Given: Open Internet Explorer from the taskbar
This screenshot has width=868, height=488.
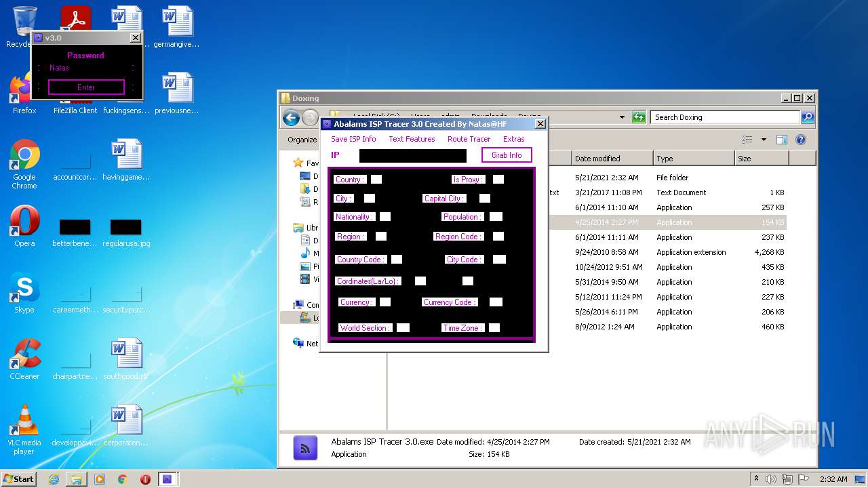Looking at the screenshot, I should pos(54,479).
